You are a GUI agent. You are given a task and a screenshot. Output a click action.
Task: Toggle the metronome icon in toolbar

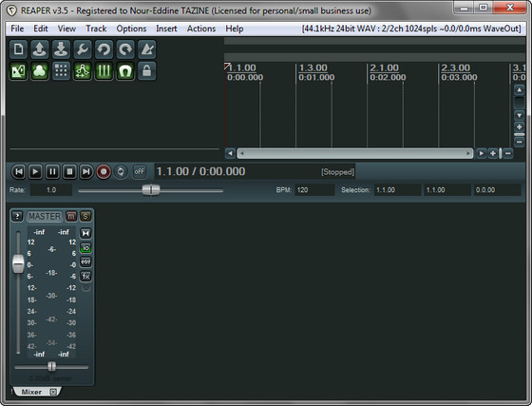(146, 49)
